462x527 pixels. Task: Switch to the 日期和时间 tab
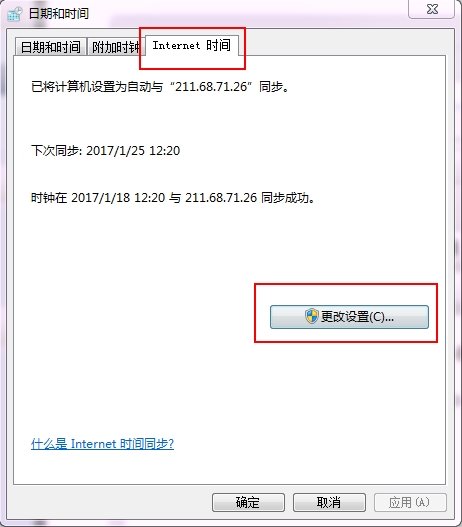point(51,47)
